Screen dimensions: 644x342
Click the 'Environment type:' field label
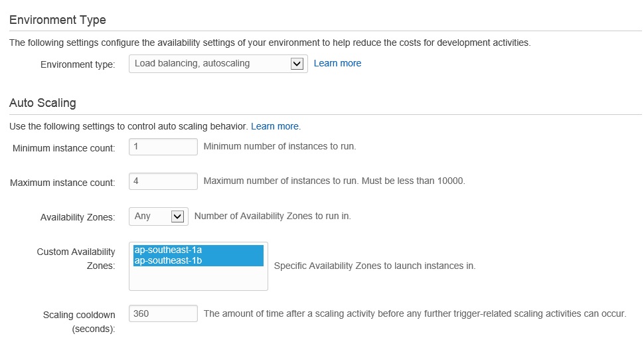pyautogui.click(x=78, y=64)
